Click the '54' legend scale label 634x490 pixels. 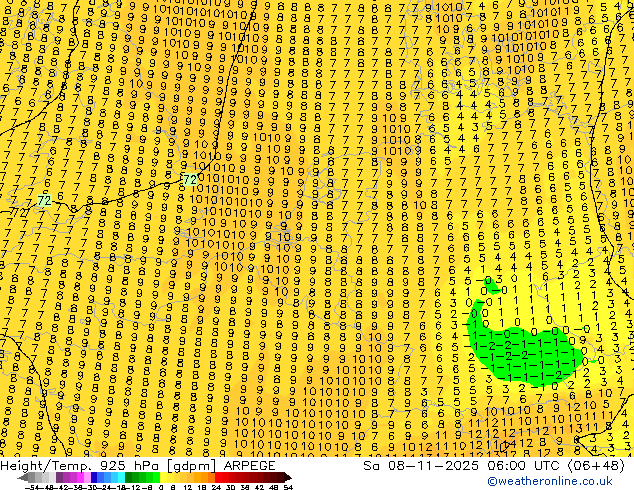coord(288,487)
